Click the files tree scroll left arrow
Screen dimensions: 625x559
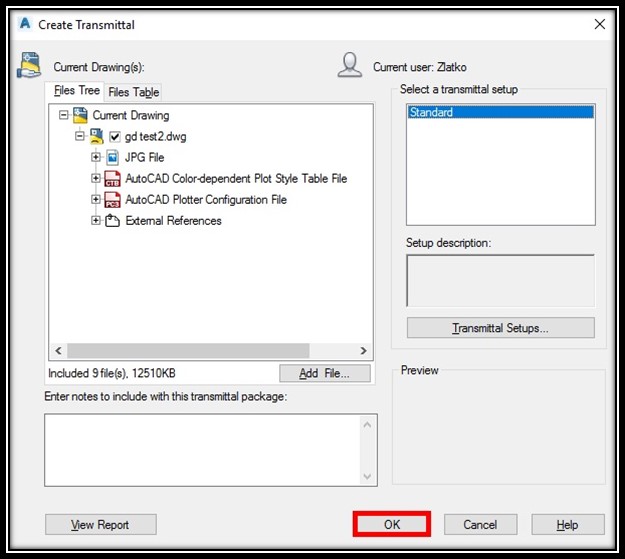[x=58, y=350]
